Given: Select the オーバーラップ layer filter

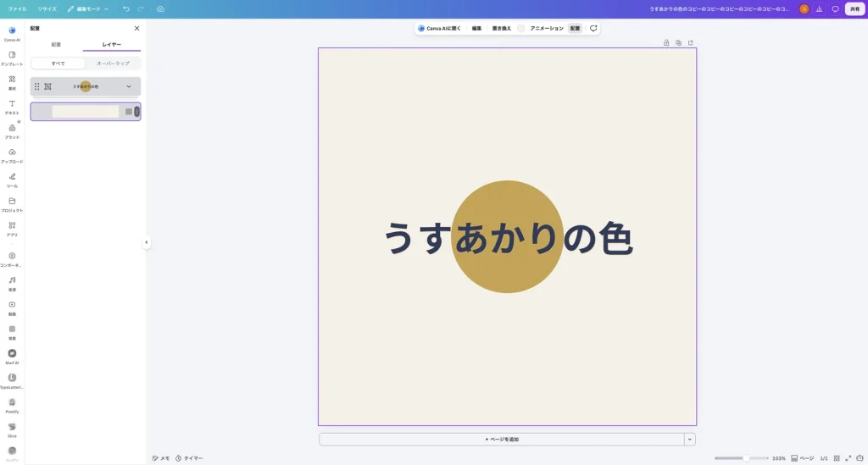Looking at the screenshot, I should pos(113,63).
